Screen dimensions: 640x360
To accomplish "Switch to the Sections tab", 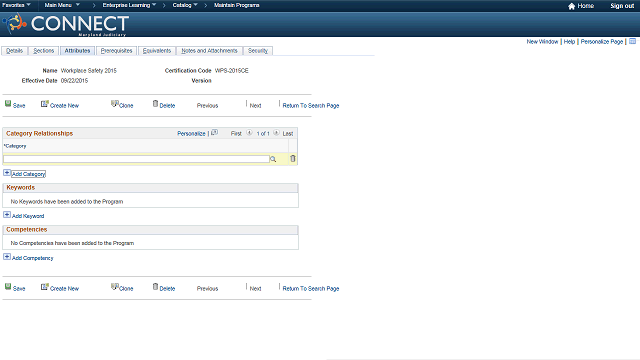I will pyautogui.click(x=44, y=51).
